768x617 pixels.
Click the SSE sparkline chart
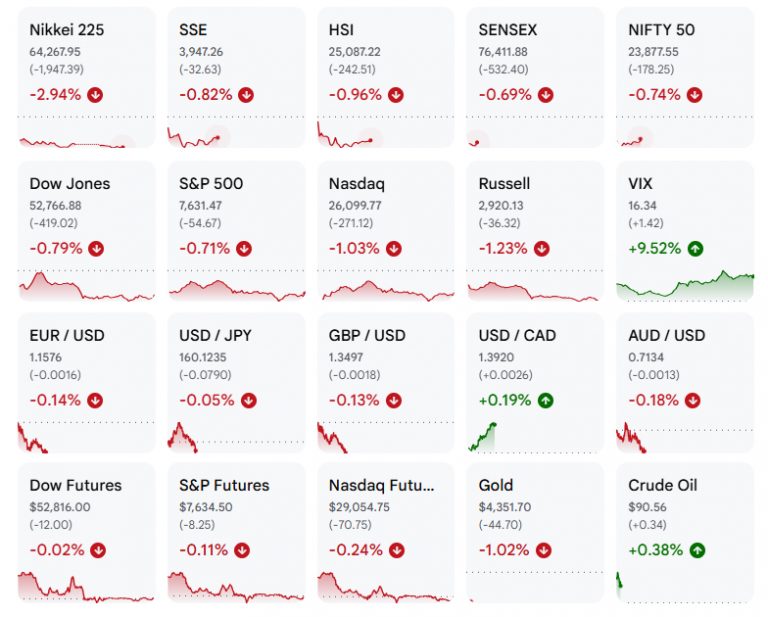[194, 138]
